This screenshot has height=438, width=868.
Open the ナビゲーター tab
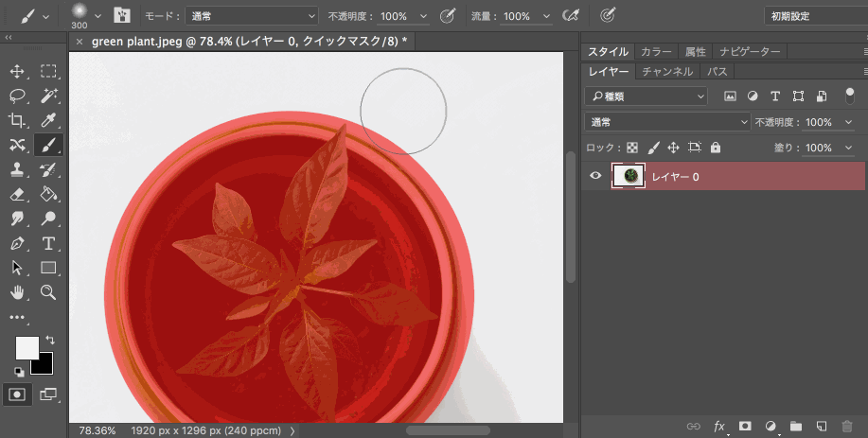pos(749,51)
